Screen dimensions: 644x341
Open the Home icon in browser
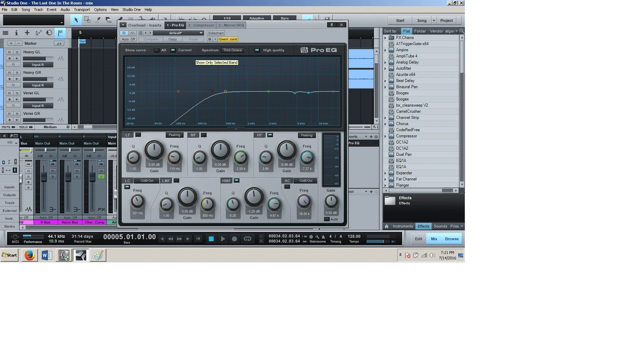[x=387, y=226]
